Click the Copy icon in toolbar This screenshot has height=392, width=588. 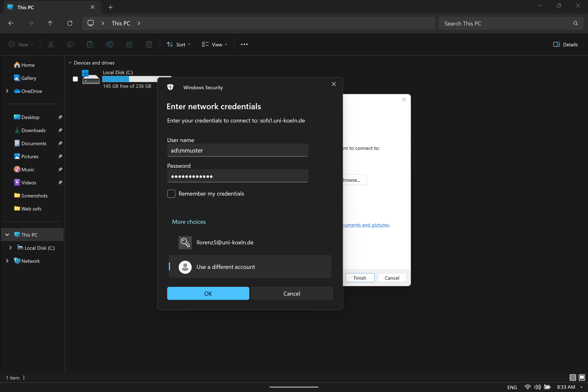[x=70, y=45]
